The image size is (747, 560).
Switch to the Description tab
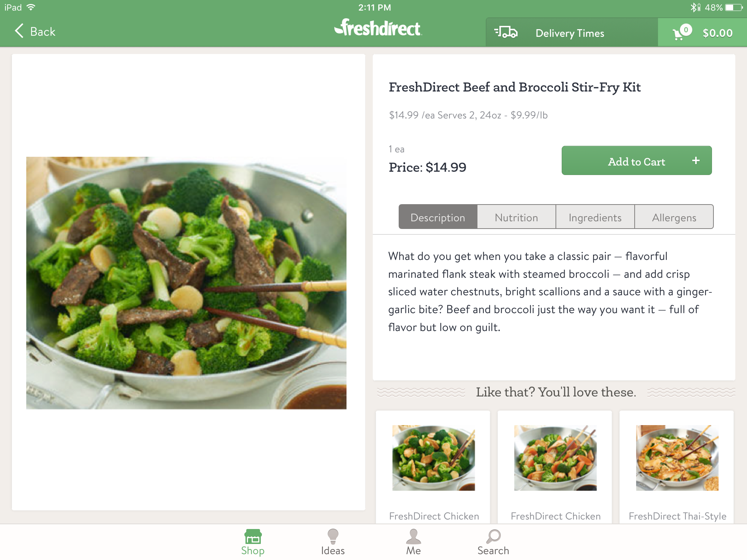(x=438, y=217)
